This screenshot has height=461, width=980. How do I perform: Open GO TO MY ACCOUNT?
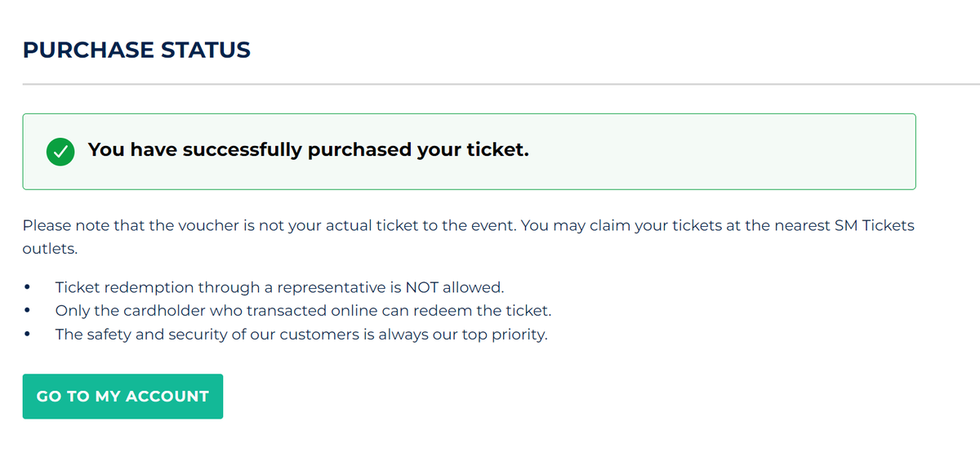[x=122, y=397]
